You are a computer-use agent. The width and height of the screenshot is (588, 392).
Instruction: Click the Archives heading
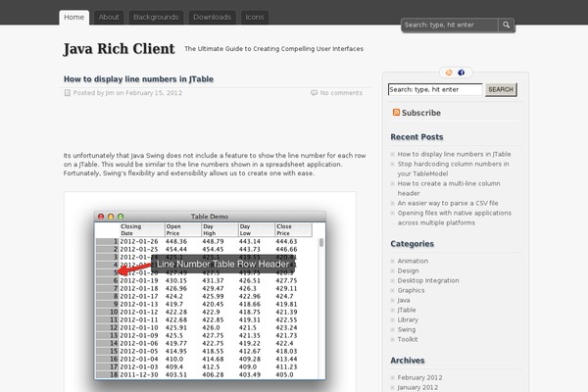408,360
